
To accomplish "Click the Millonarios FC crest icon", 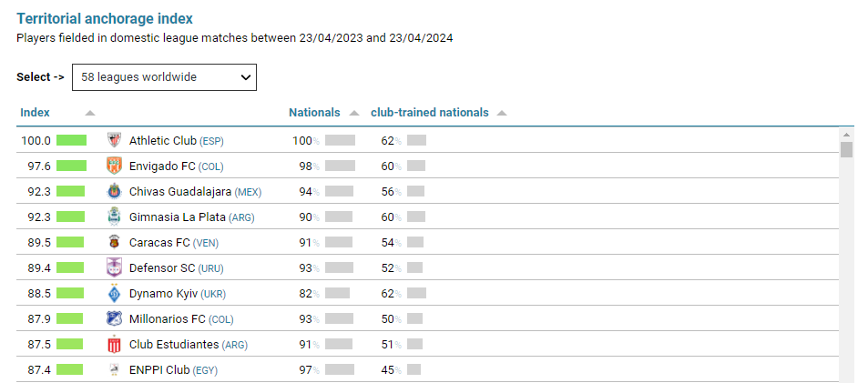I will (114, 318).
